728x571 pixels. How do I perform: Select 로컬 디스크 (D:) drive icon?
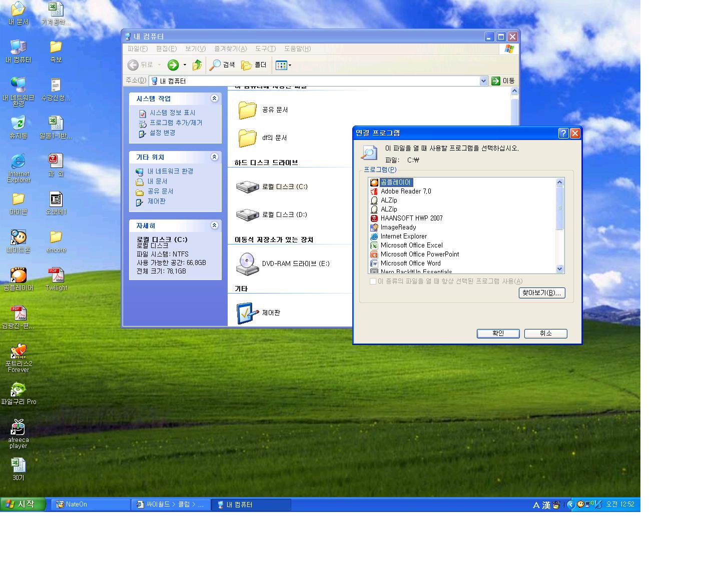click(x=247, y=215)
